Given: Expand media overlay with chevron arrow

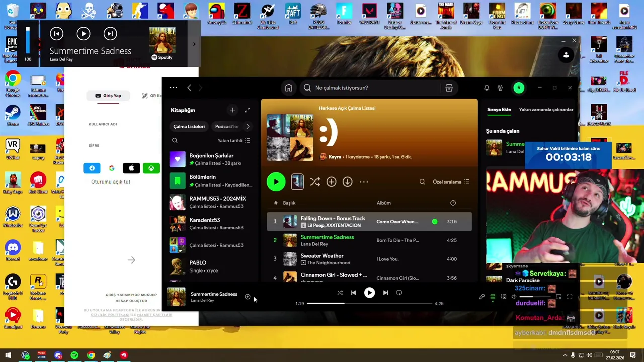Looking at the screenshot, I should 194,44.
